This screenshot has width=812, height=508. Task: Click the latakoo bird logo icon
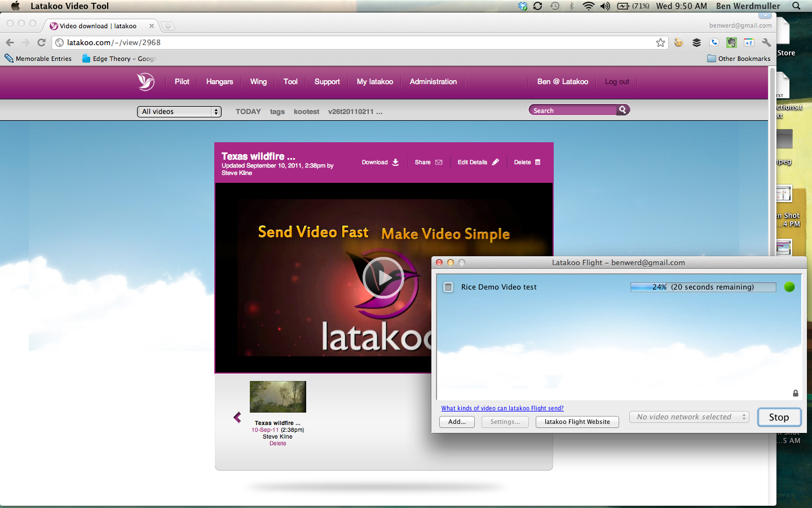click(145, 82)
